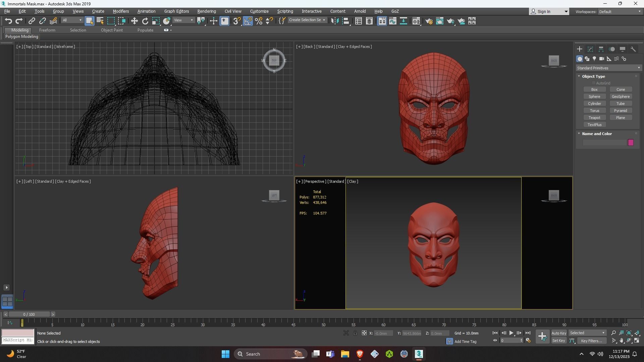Toggle Auto Key animation mode

click(559, 333)
